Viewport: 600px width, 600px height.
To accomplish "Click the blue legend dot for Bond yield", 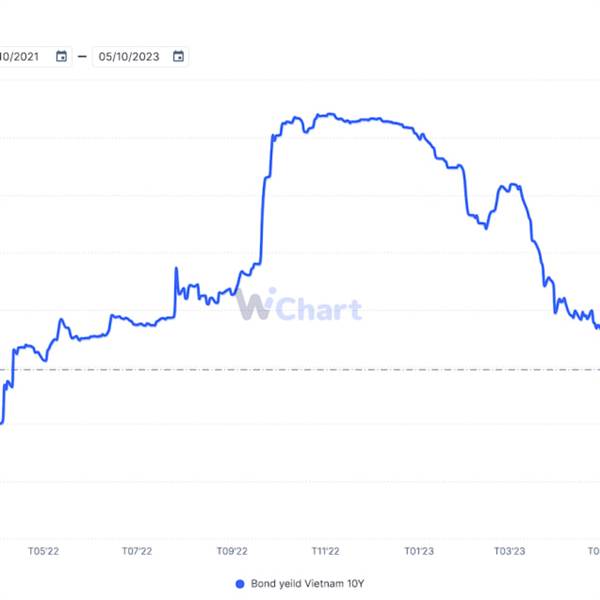I will pyautogui.click(x=239, y=584).
